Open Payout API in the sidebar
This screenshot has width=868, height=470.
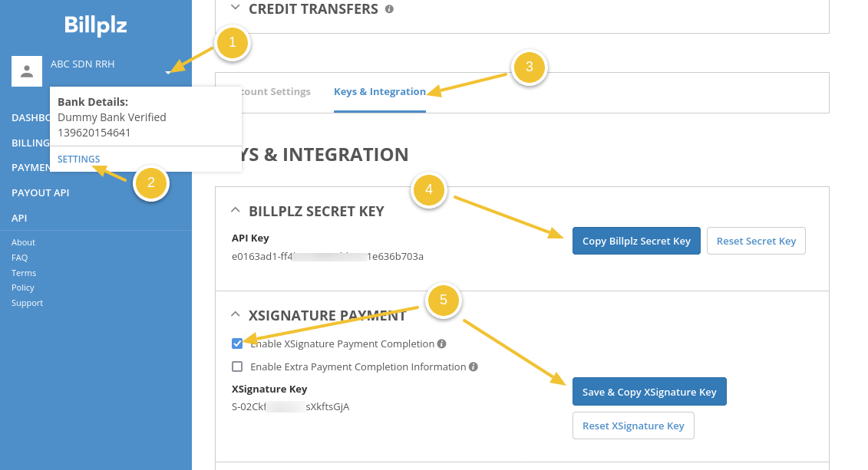coord(40,192)
